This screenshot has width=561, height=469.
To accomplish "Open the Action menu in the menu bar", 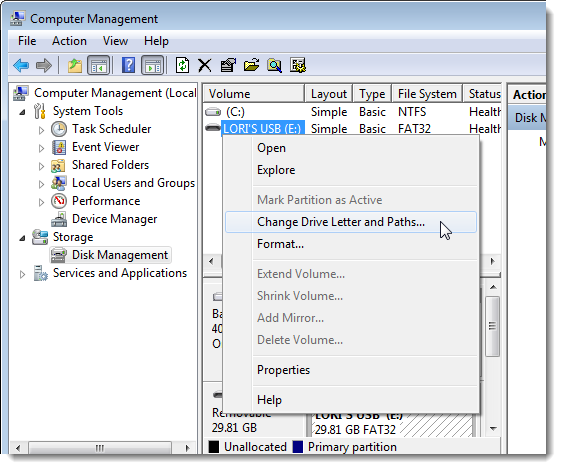I will click(x=69, y=41).
